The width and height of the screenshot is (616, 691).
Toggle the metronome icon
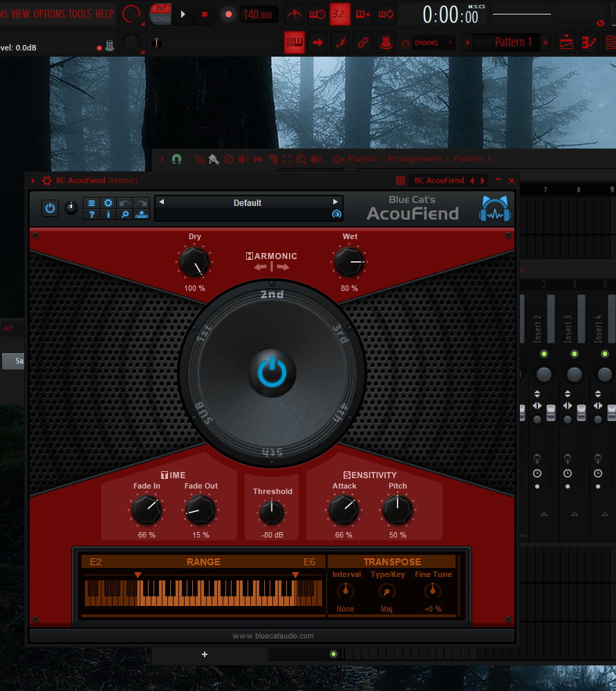point(294,14)
